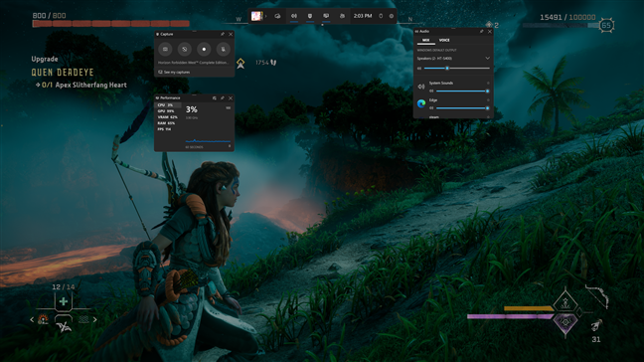644x362 pixels.
Task: Switch to VOICE tab in Audio widget
Action: coord(444,40)
